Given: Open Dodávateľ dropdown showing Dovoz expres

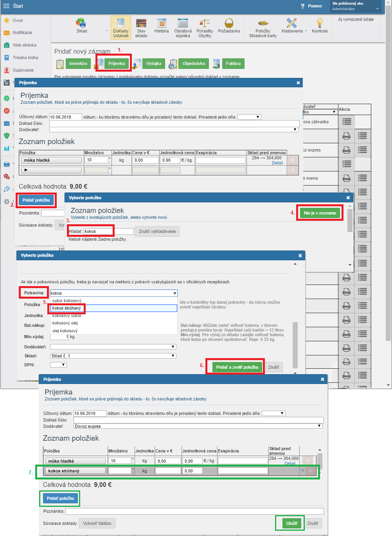Looking at the screenshot, I should pos(198,426).
